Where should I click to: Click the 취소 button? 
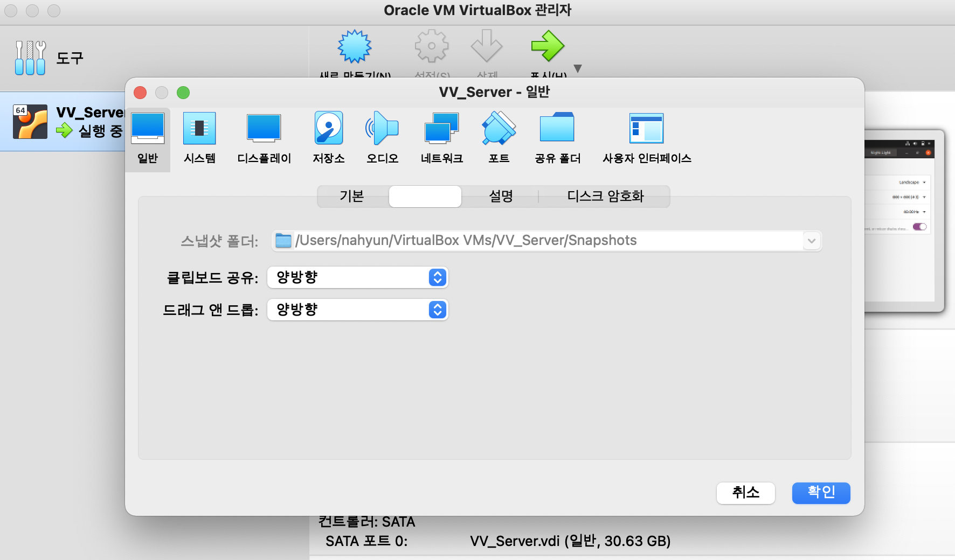click(x=746, y=493)
